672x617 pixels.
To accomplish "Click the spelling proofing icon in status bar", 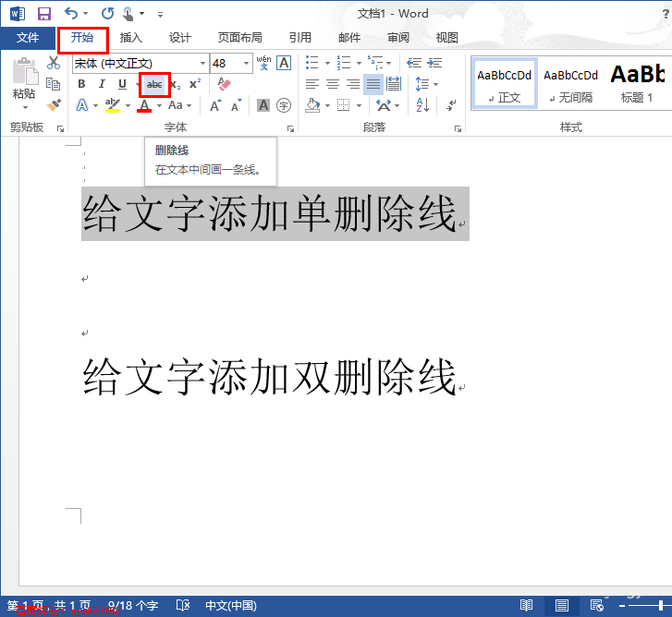I will point(183,605).
